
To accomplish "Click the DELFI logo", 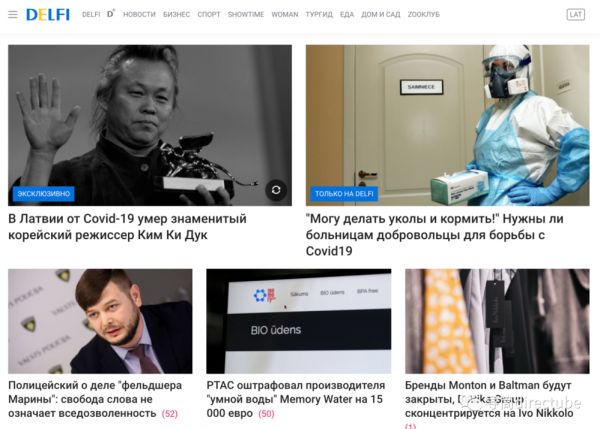I will click(48, 15).
